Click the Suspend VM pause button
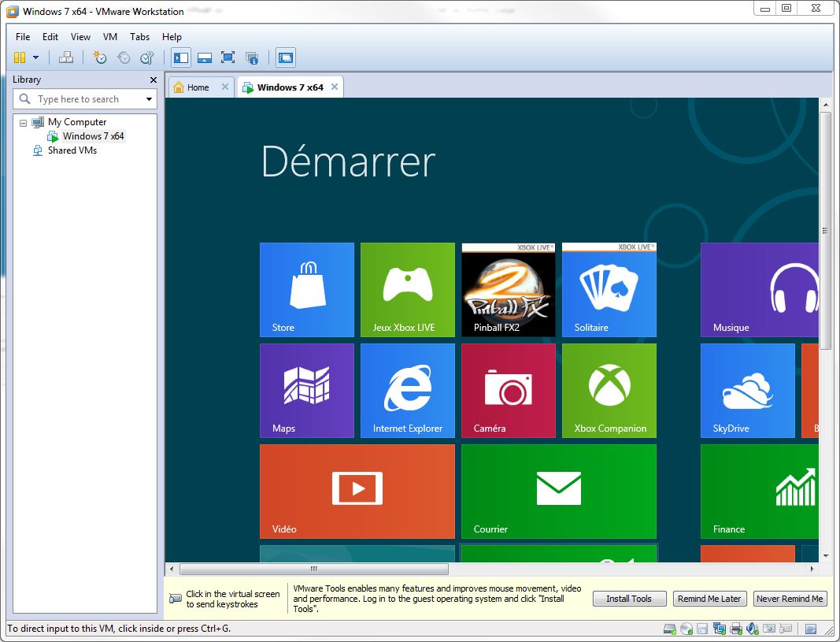The width and height of the screenshot is (840, 642). (20, 58)
